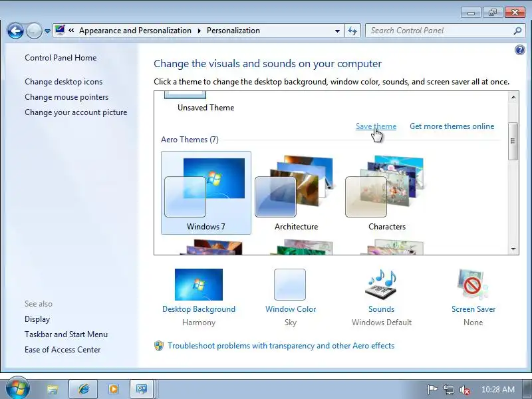Click the Windows Default sound scheme text

381,323
